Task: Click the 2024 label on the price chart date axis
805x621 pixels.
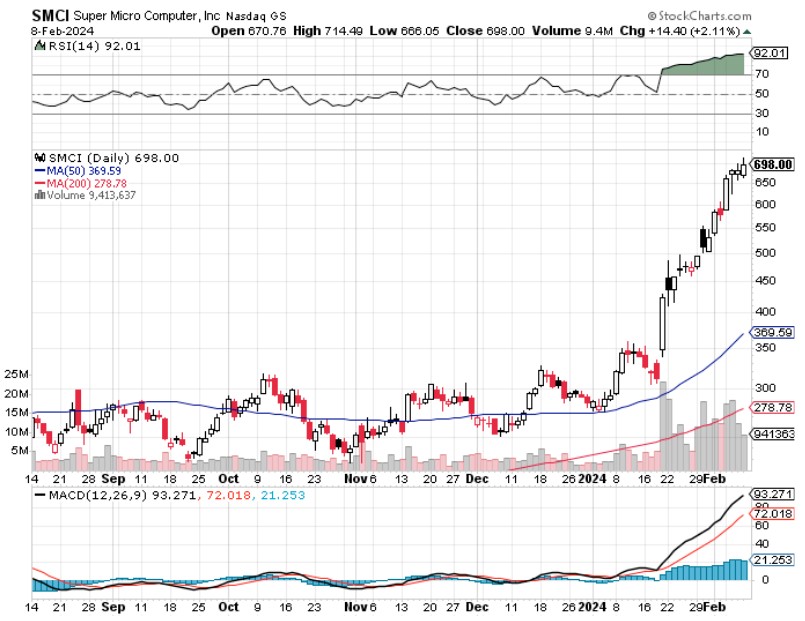Action: click(592, 478)
